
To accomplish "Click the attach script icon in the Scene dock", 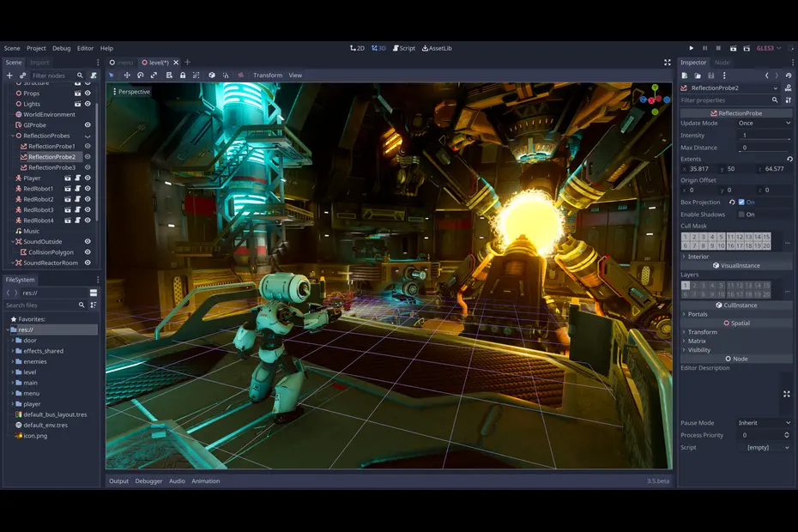I will tap(94, 76).
